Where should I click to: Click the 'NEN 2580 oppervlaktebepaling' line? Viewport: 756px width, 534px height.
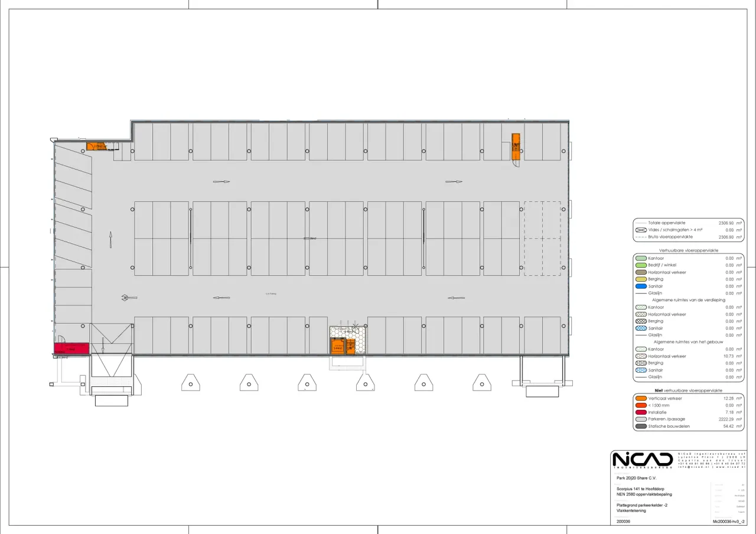(644, 494)
